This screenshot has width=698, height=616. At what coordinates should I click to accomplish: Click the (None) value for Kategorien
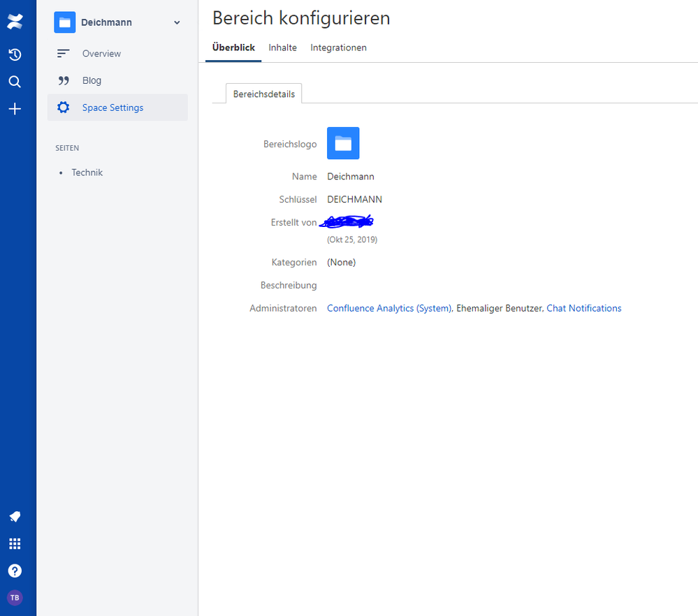coord(342,262)
